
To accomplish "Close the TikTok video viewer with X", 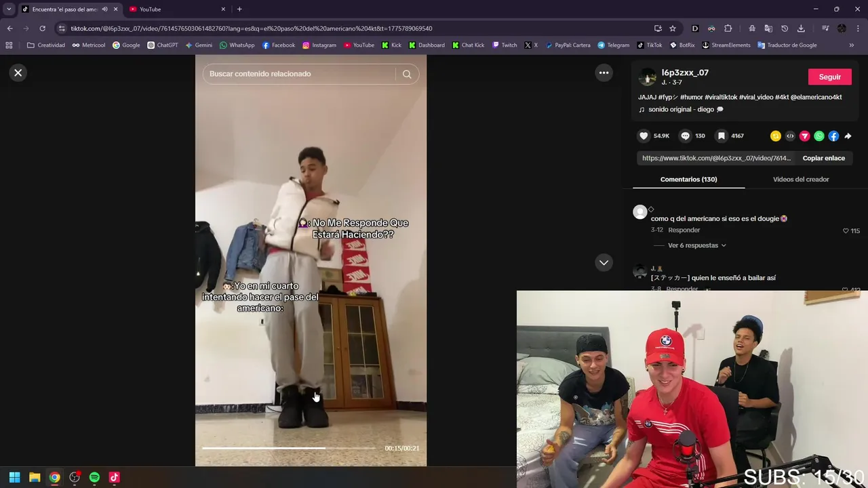I will click(18, 73).
